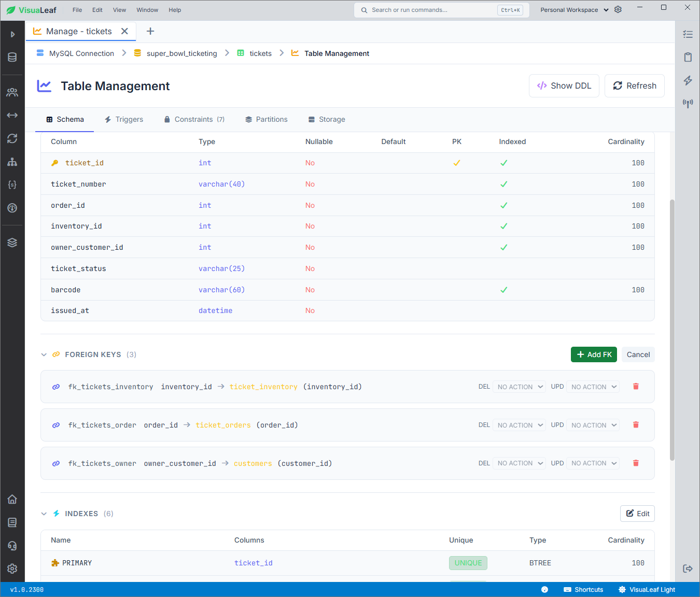Click the Add FK button
The image size is (700, 597).
point(594,354)
